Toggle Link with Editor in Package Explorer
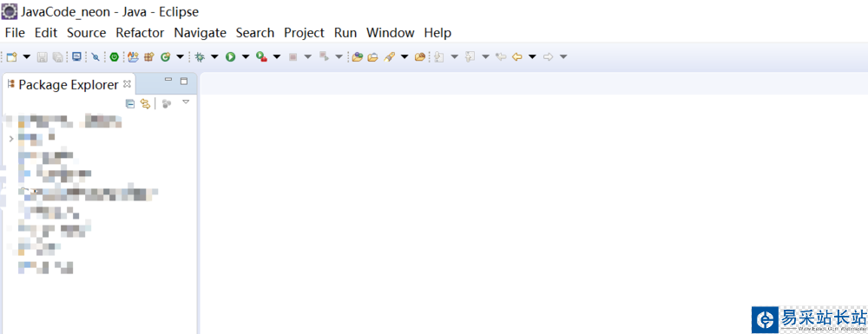 pyautogui.click(x=145, y=103)
